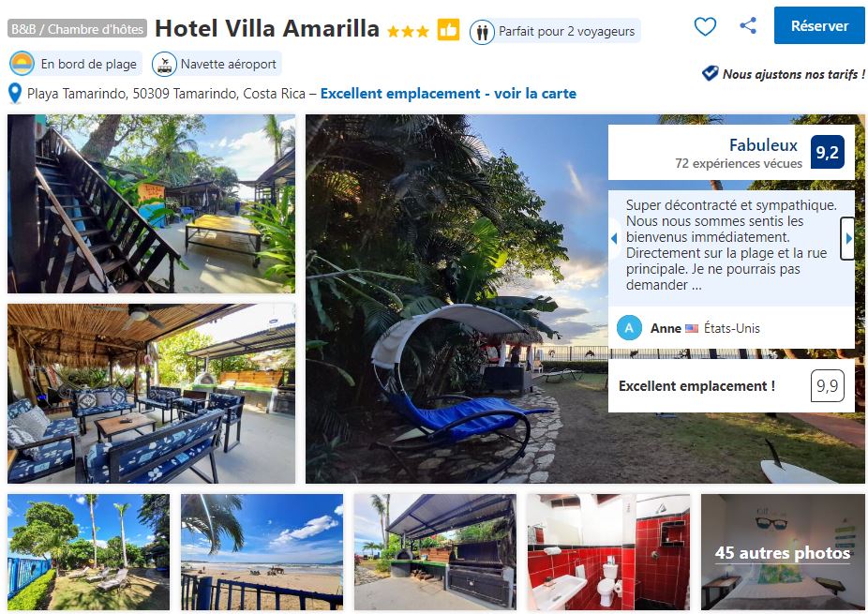Show next guest review
Screen dimensions: 868x614
coord(847,239)
